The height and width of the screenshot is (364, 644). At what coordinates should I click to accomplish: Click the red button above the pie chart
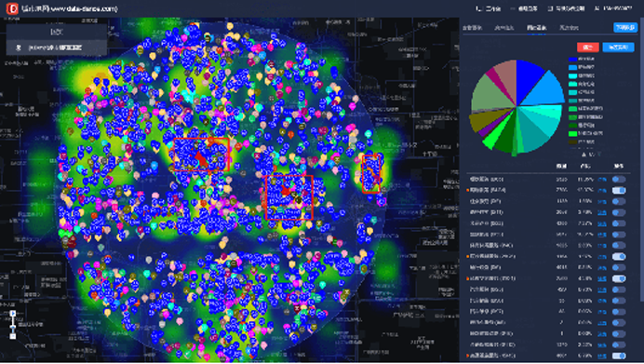coord(588,47)
